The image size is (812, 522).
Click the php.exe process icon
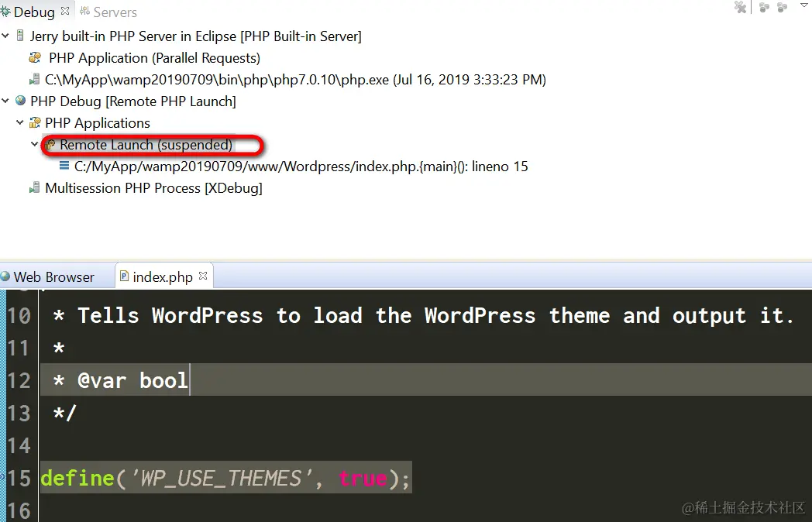(35, 79)
